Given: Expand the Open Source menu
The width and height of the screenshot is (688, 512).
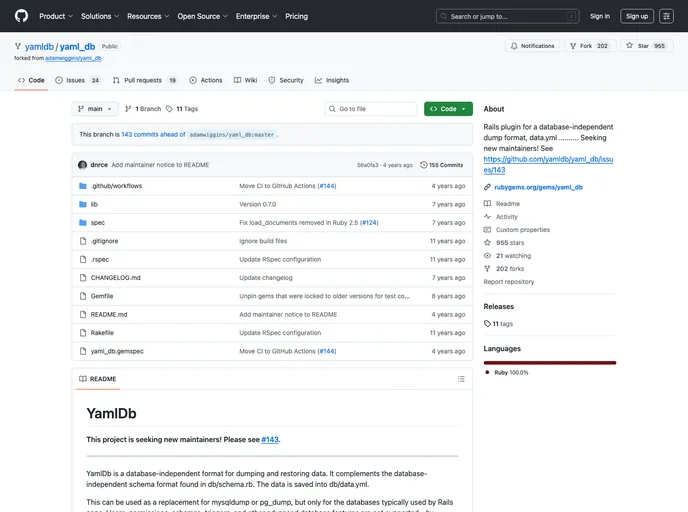Looking at the screenshot, I should click(x=202, y=16).
